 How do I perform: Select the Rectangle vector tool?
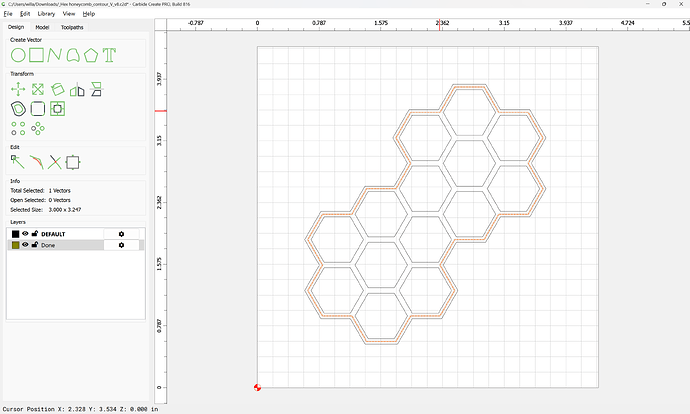point(37,55)
